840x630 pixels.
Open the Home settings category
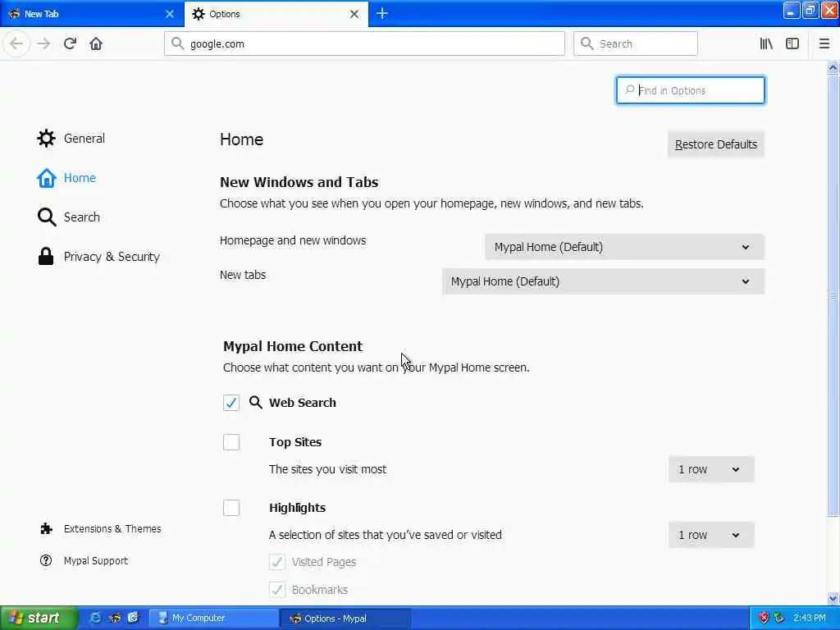click(66, 178)
